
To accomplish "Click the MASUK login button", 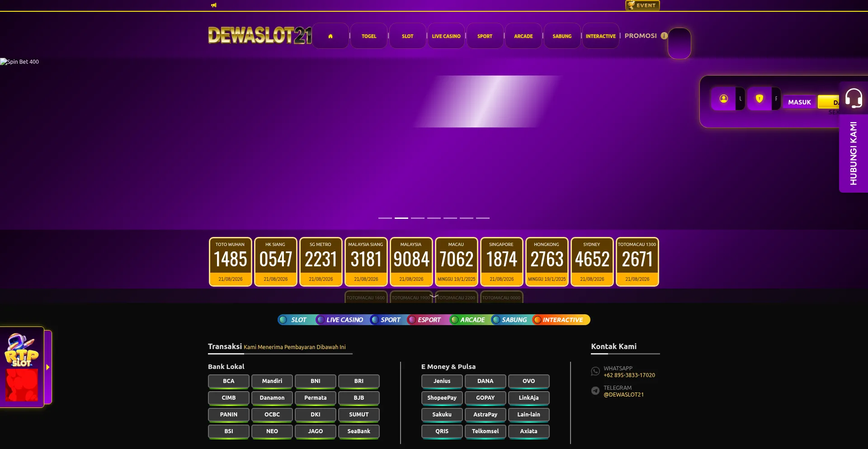I will [x=799, y=102].
